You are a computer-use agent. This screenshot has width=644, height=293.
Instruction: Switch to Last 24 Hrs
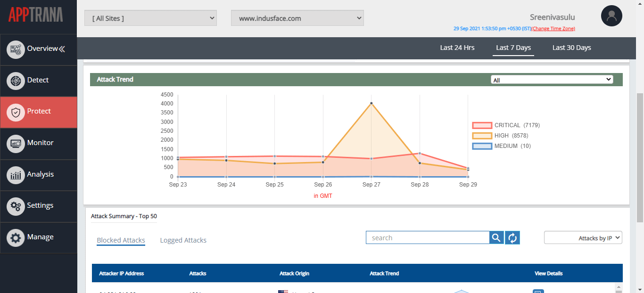[457, 48]
